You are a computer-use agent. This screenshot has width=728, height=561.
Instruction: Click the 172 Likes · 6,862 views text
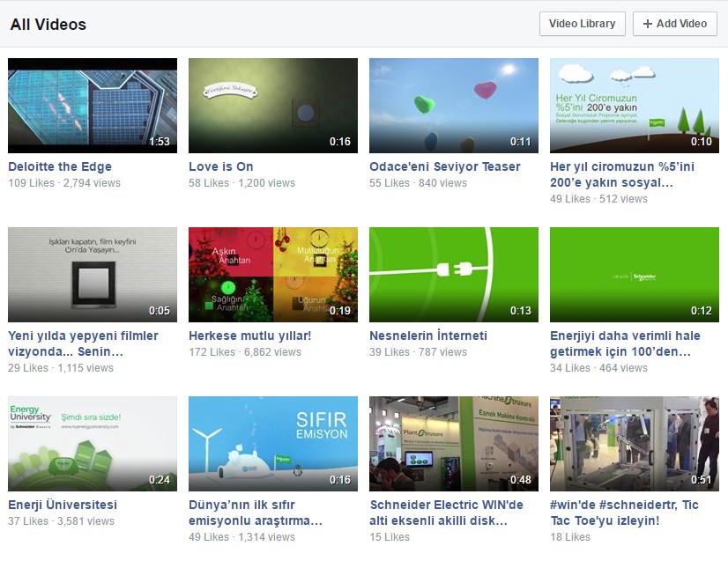[x=245, y=352]
